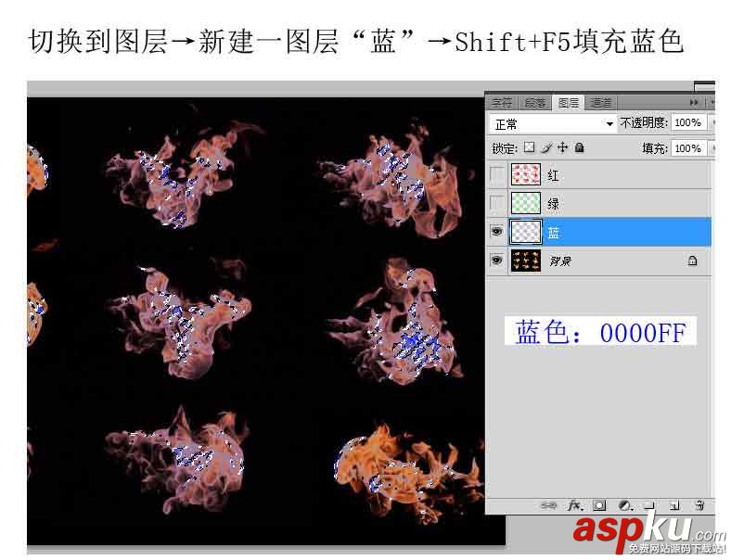This screenshot has height=560, width=731.
Task: Link layers with the chain icon
Action: pyautogui.click(x=549, y=505)
